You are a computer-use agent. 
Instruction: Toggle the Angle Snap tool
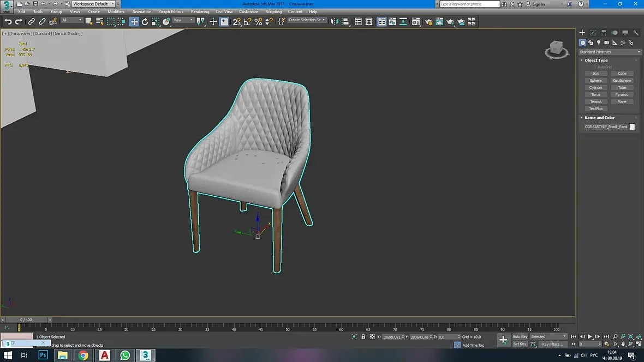click(x=247, y=22)
